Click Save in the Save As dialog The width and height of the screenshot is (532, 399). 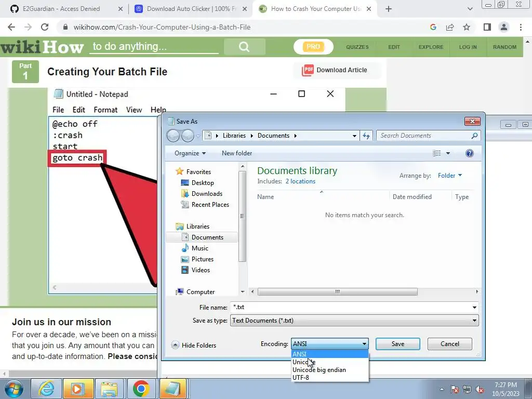397,344
